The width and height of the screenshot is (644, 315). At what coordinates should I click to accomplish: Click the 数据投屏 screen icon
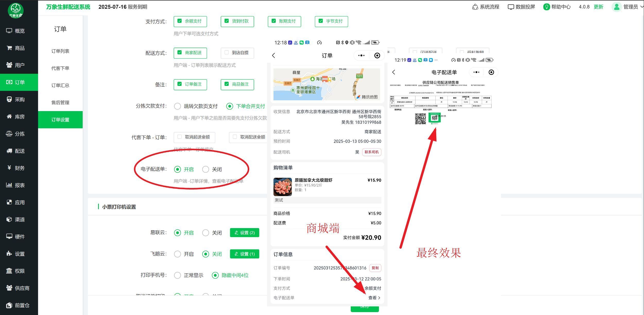(x=511, y=7)
